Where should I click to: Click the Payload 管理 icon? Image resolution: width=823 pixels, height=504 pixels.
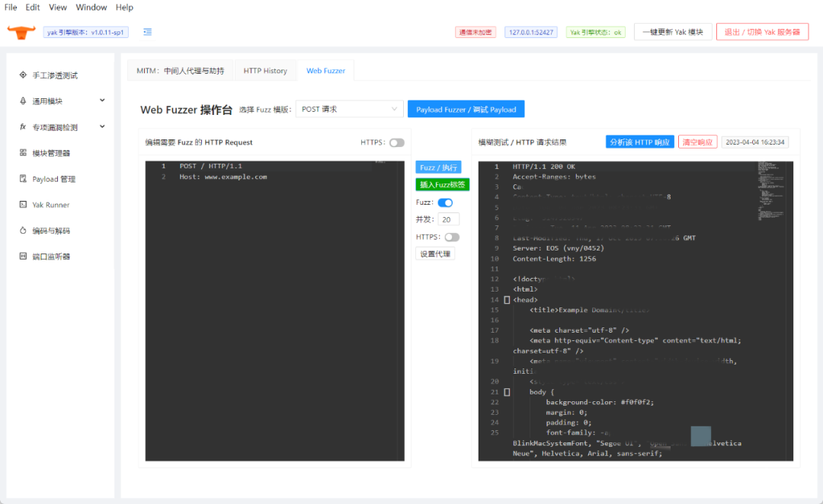pos(23,179)
